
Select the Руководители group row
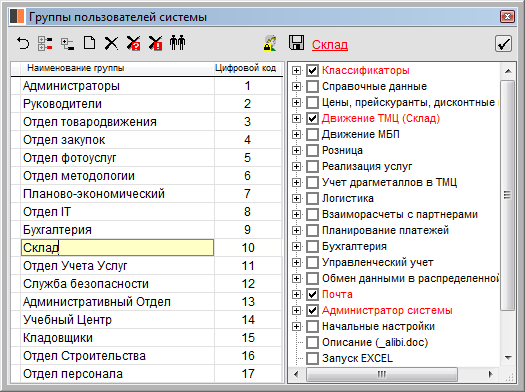tap(117, 104)
